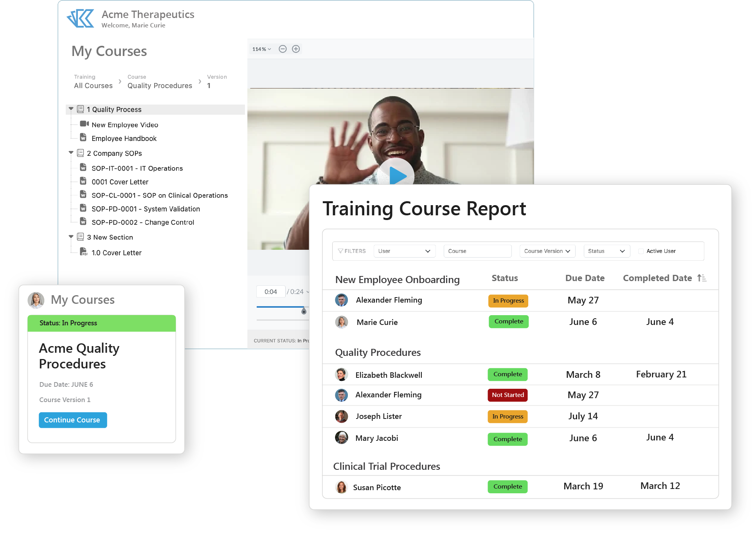Click the Completed Date sort icon

pyautogui.click(x=702, y=278)
